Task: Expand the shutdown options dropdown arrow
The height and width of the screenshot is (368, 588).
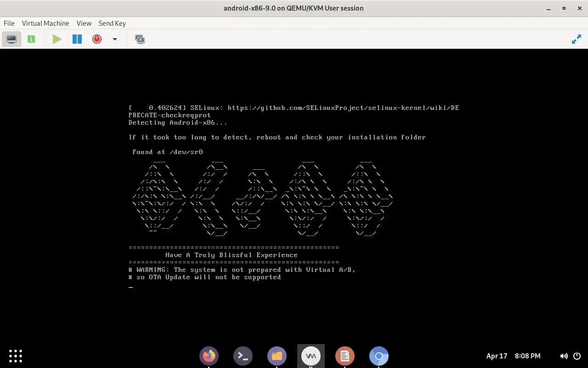Action: [115, 39]
